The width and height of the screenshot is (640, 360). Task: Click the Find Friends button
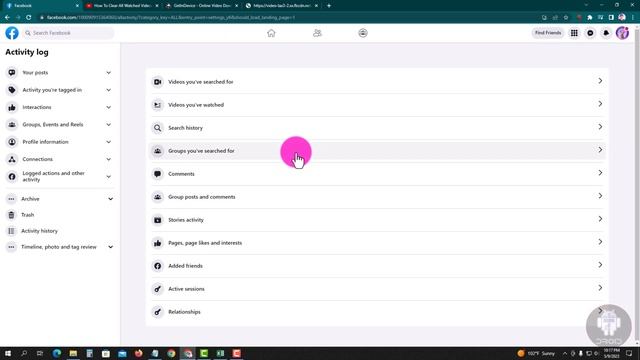tap(548, 33)
